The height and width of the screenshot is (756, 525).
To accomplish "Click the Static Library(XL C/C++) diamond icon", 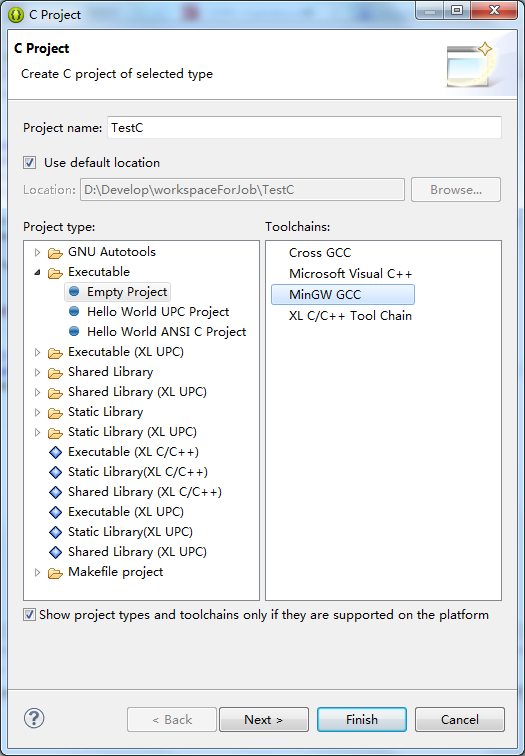I will point(55,472).
